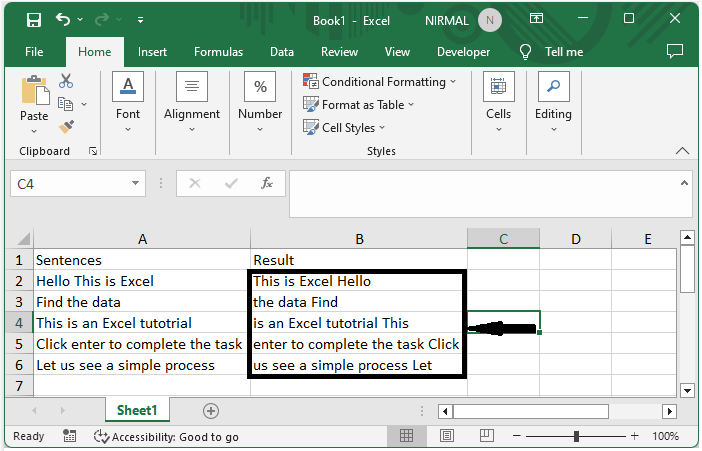
Task: Expand the formula bar
Action: (684, 183)
